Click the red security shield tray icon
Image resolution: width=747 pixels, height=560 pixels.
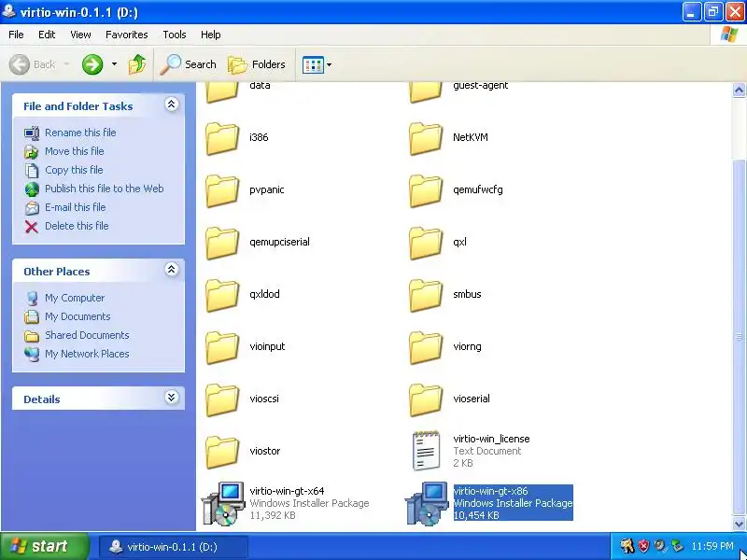pyautogui.click(x=643, y=546)
